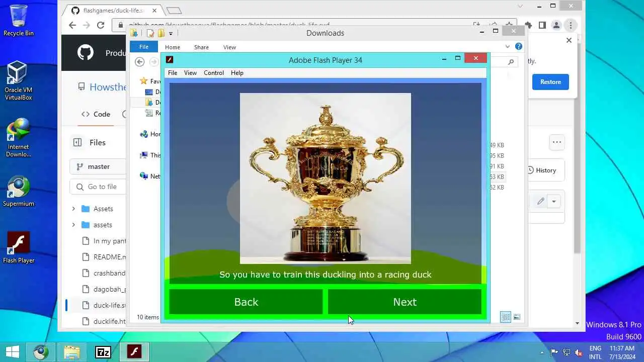
Task: Click the Oracle VM VirtualBox desktop icon
Action: 18,80
